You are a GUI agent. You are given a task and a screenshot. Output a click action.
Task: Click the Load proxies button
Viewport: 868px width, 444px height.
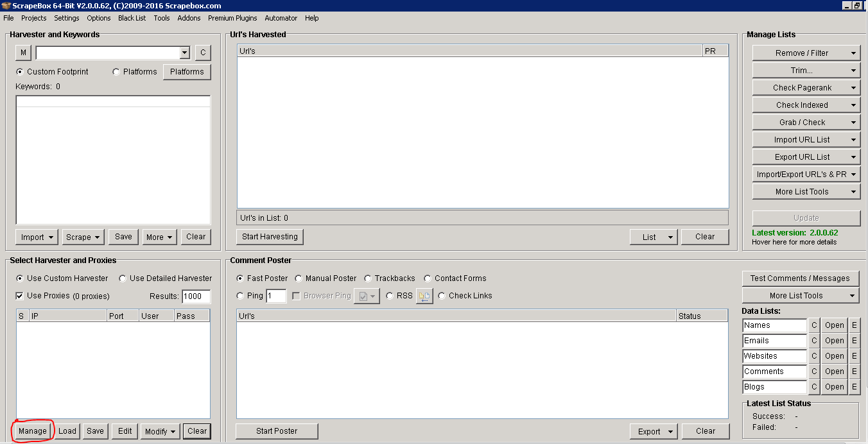[x=67, y=431]
